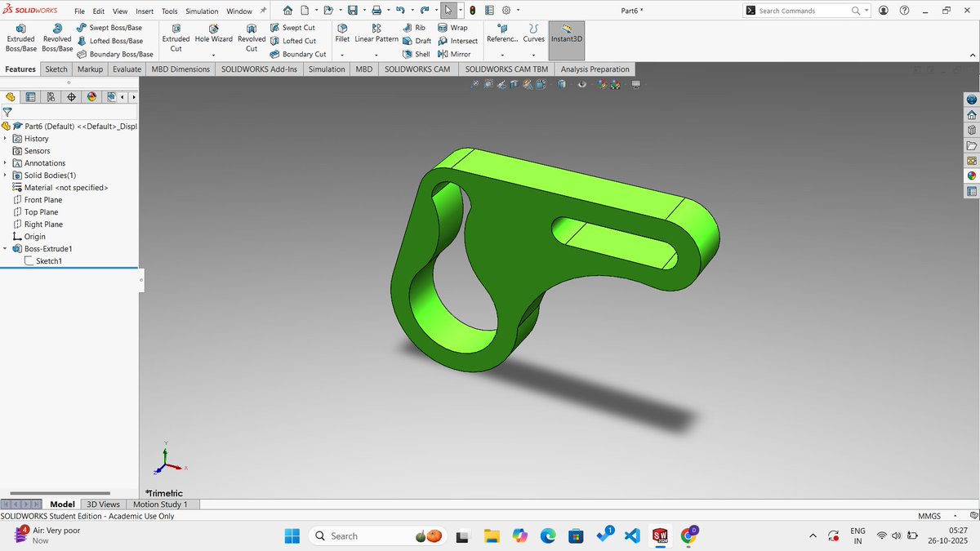Open the DisplayManager color ball tab
The width and height of the screenshot is (980, 551).
91,97
